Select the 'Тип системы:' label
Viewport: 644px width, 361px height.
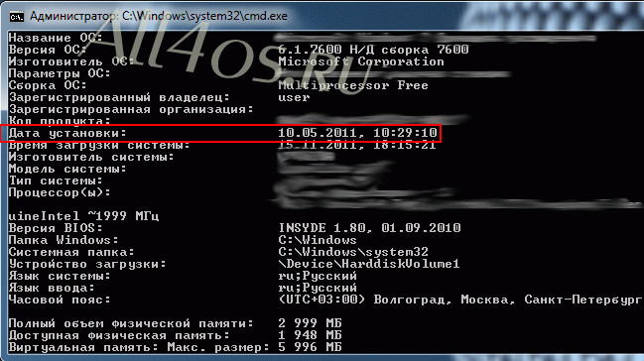pyautogui.click(x=56, y=180)
